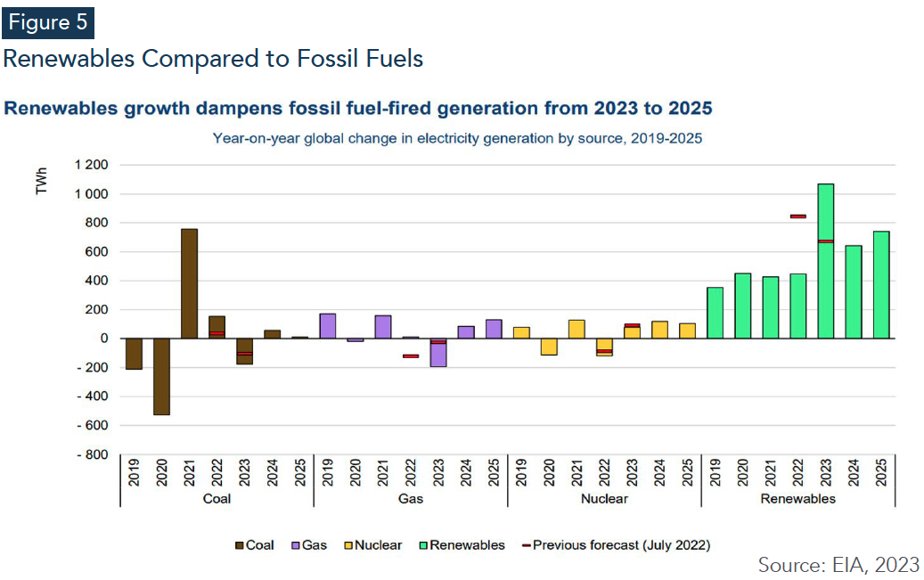The height and width of the screenshot is (580, 924).
Task: Click the red Previous forecast legend marker
Action: (x=527, y=546)
